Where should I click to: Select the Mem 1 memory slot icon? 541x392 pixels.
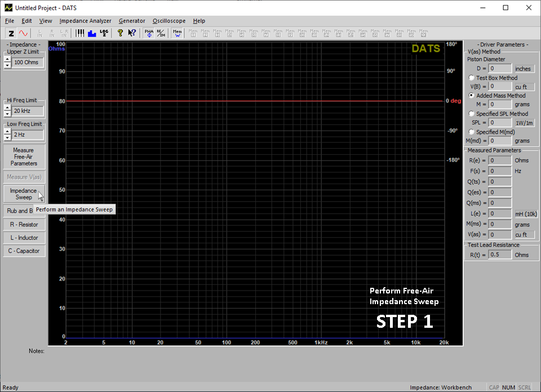tap(193, 33)
